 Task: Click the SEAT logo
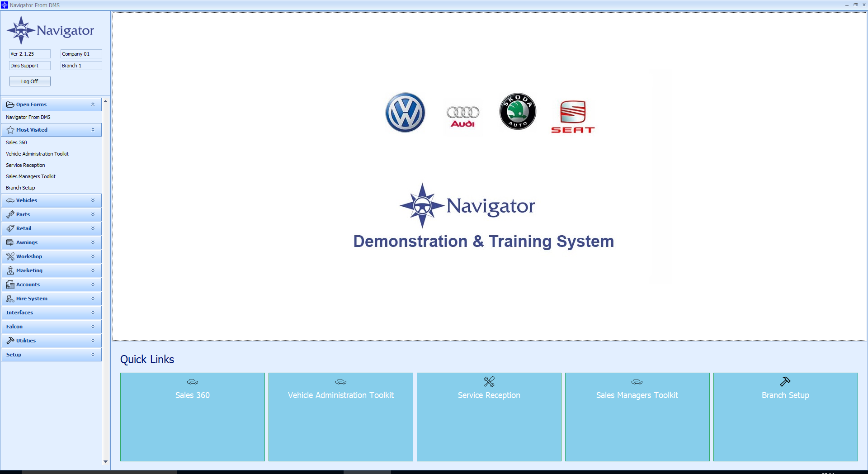click(x=573, y=117)
